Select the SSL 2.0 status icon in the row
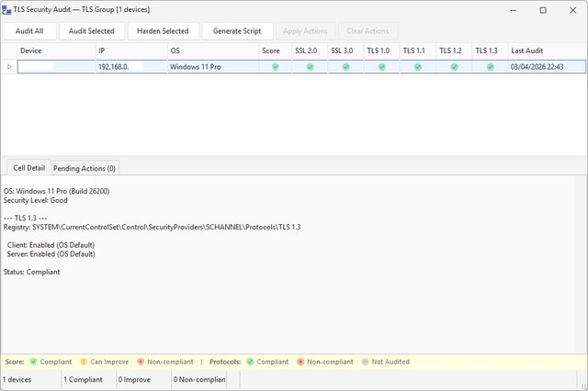This screenshot has width=588, height=391. (310, 67)
